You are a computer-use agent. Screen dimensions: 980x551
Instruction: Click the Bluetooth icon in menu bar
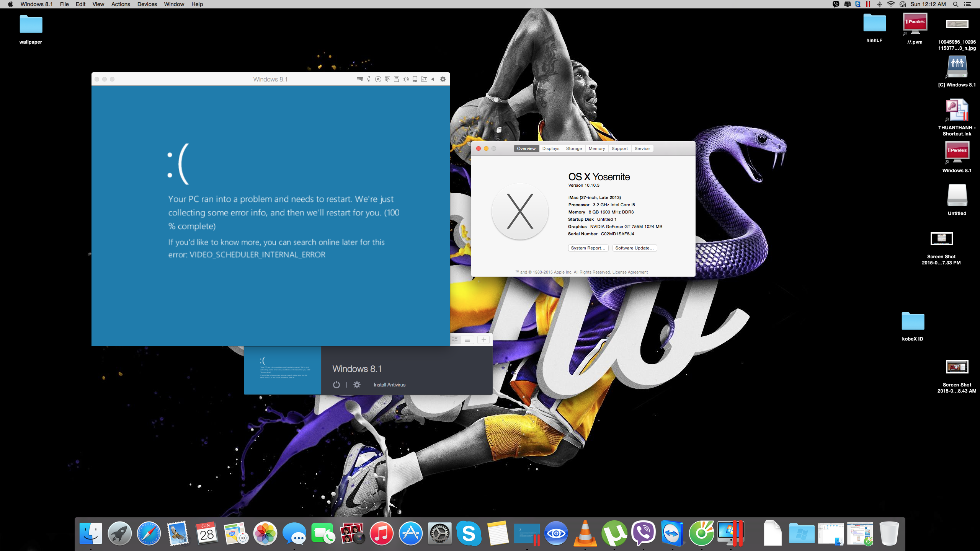(x=879, y=4)
